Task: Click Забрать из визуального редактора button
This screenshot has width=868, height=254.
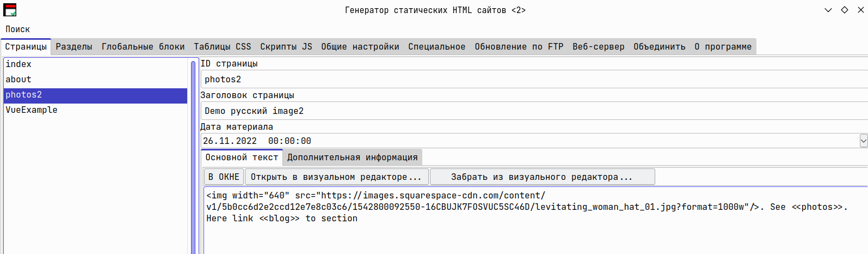Action: [542, 177]
